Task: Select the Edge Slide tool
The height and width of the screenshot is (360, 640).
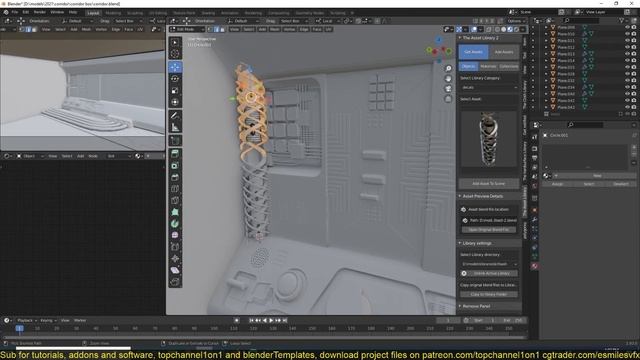Action: [x=175, y=247]
